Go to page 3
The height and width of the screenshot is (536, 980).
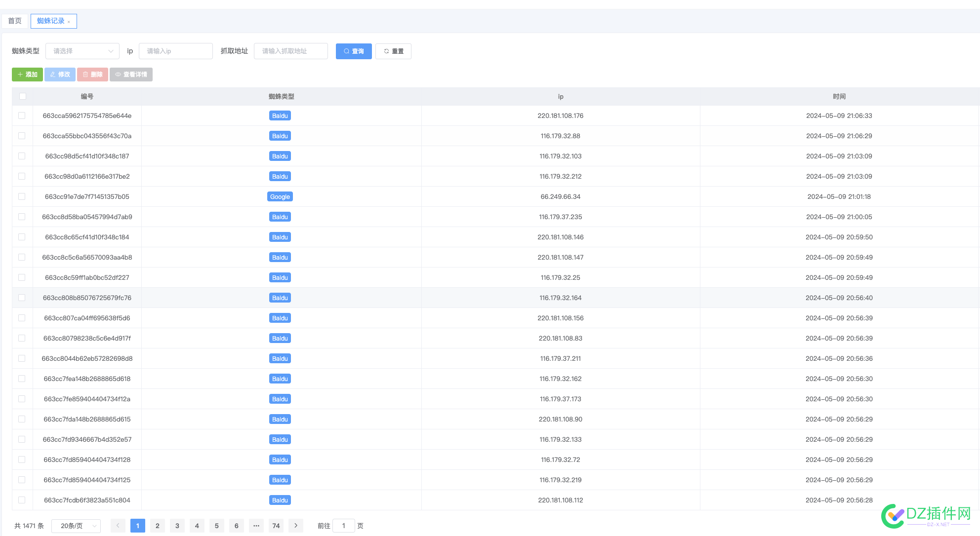(x=177, y=526)
